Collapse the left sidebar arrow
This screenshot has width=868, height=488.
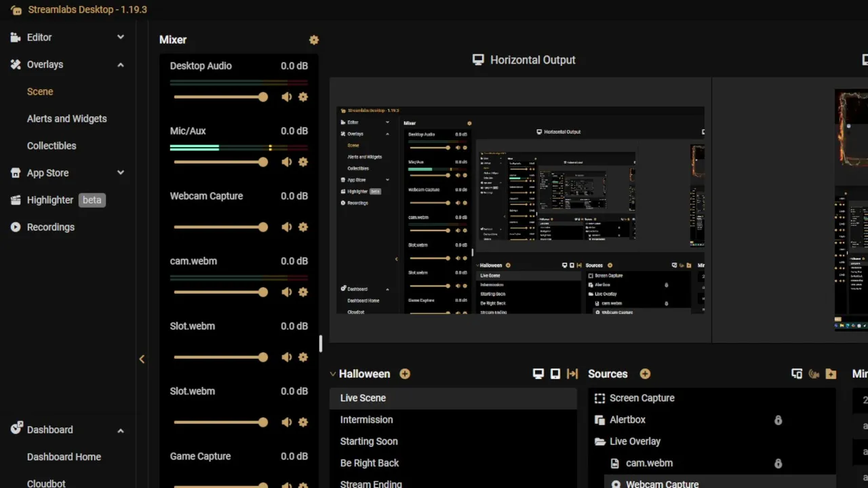142,359
